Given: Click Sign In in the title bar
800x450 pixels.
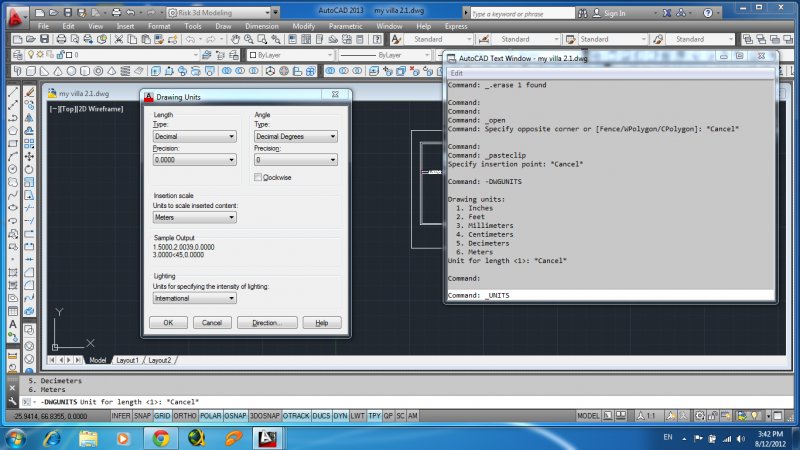Looking at the screenshot, I should tap(614, 13).
